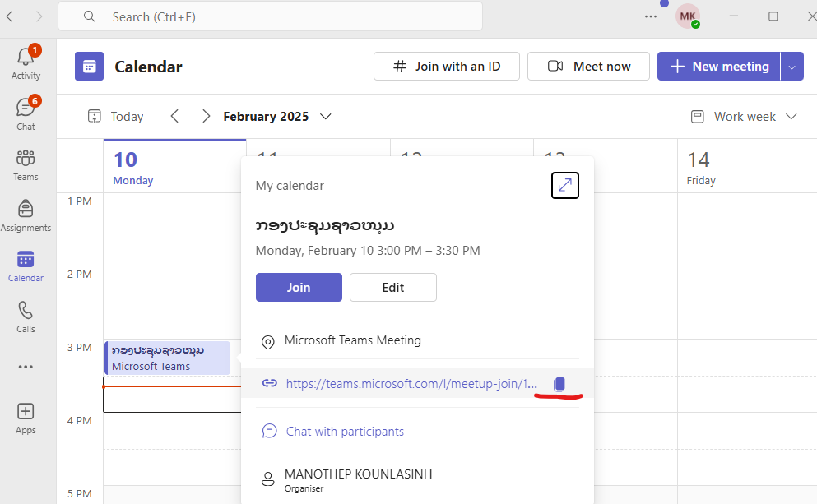Click in the Search box
817x504 pixels.
click(272, 16)
